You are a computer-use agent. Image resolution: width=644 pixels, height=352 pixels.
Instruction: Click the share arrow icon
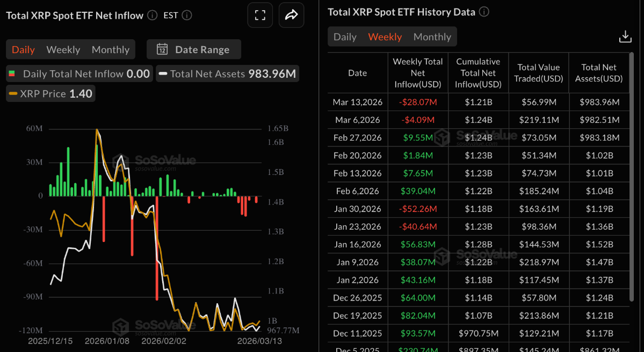tap(291, 15)
